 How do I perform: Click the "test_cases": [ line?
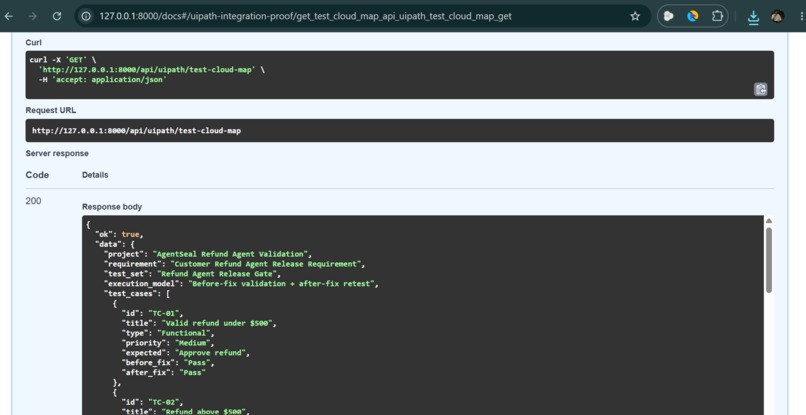(x=137, y=294)
